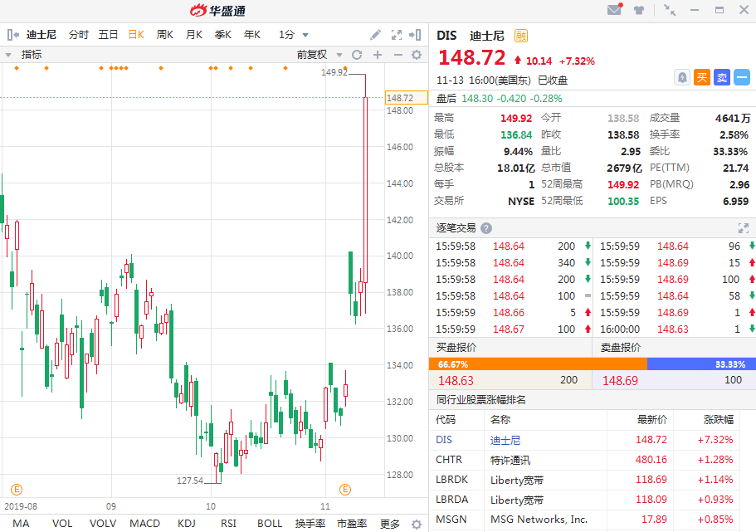
Task: Switch to 五日 chart
Action: coord(108,35)
